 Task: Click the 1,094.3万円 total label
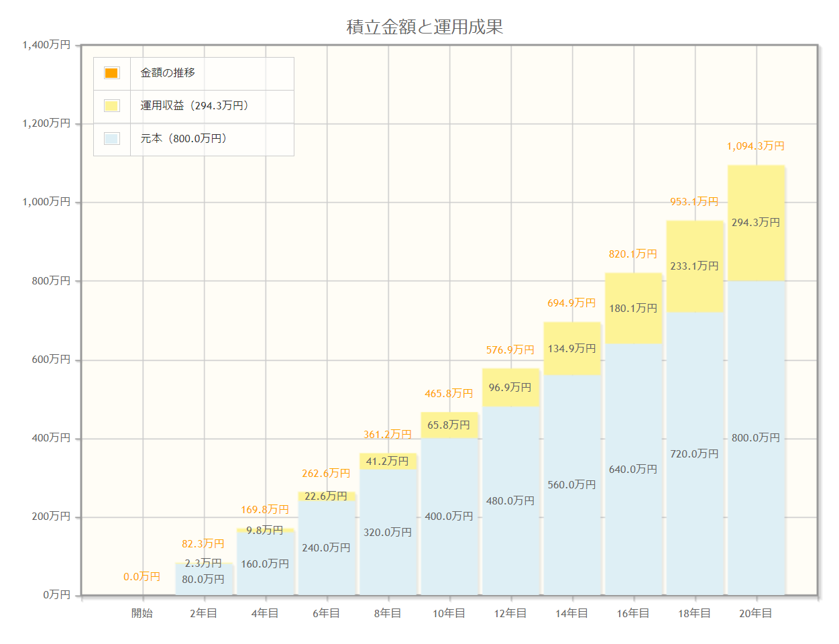(x=756, y=146)
